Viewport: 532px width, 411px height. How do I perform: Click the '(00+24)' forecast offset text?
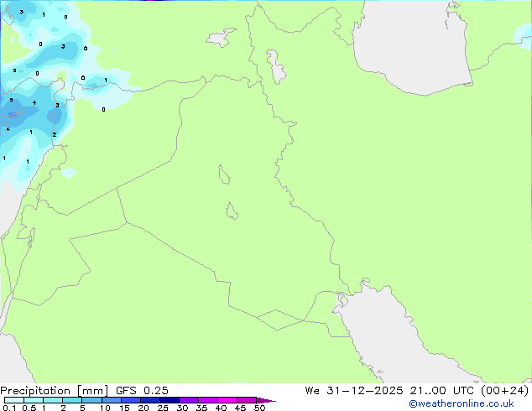tap(504, 391)
